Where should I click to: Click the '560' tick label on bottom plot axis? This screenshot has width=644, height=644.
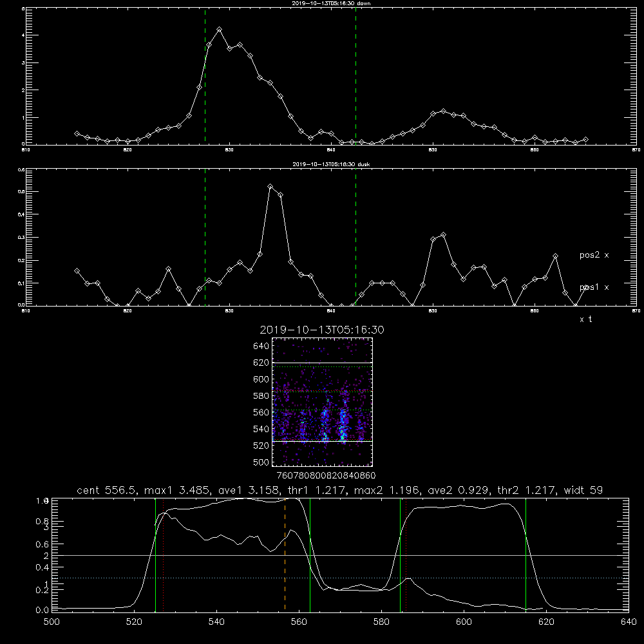[299, 622]
